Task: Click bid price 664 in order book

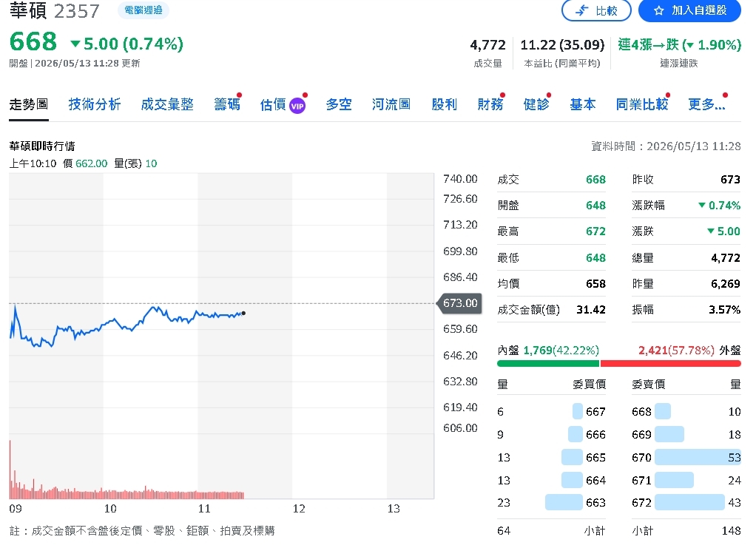Action: tap(595, 481)
